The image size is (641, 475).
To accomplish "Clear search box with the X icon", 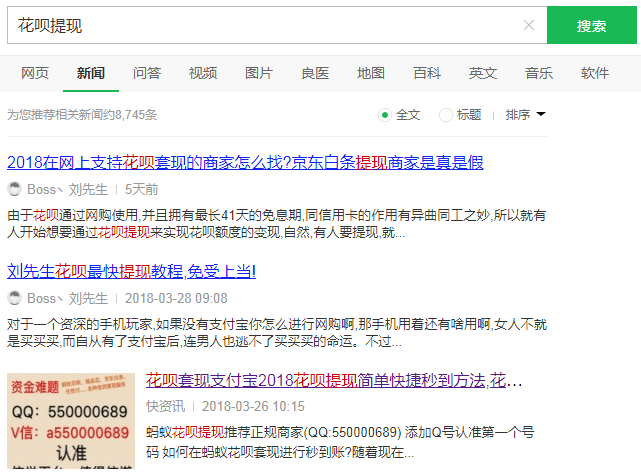I will 529,25.
